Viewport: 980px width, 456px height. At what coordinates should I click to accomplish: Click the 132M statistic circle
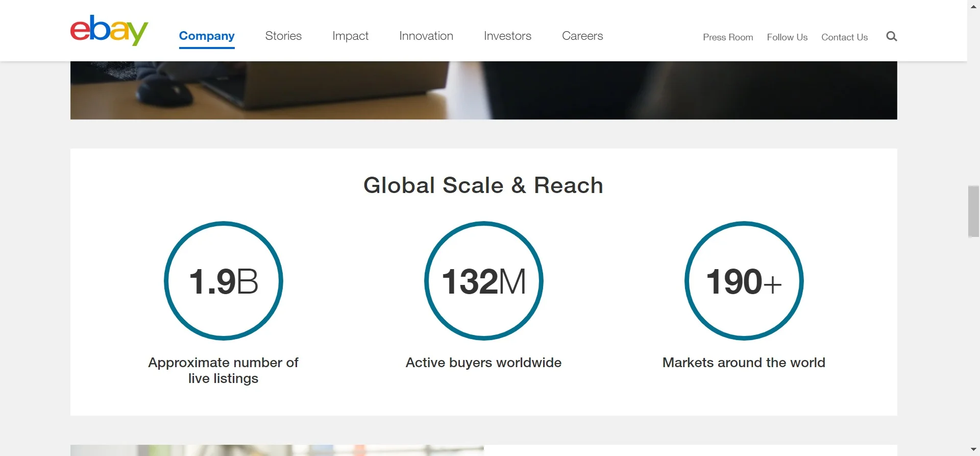tap(484, 281)
